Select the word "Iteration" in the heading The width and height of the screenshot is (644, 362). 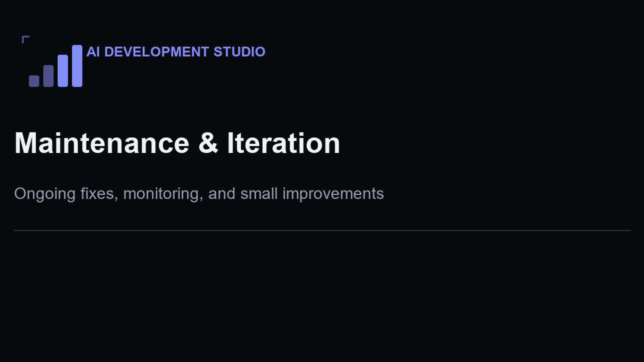(x=284, y=143)
